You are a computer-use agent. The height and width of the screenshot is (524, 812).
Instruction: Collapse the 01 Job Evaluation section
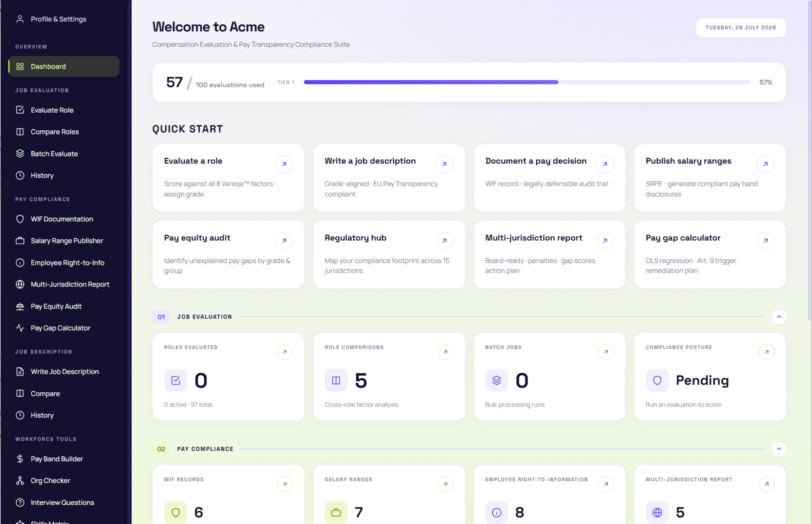click(779, 317)
